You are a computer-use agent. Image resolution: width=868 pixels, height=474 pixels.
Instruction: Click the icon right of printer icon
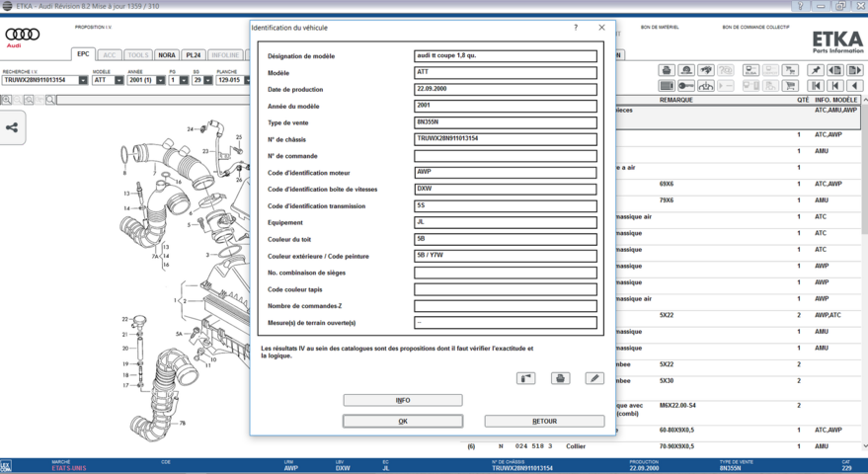(x=686, y=70)
